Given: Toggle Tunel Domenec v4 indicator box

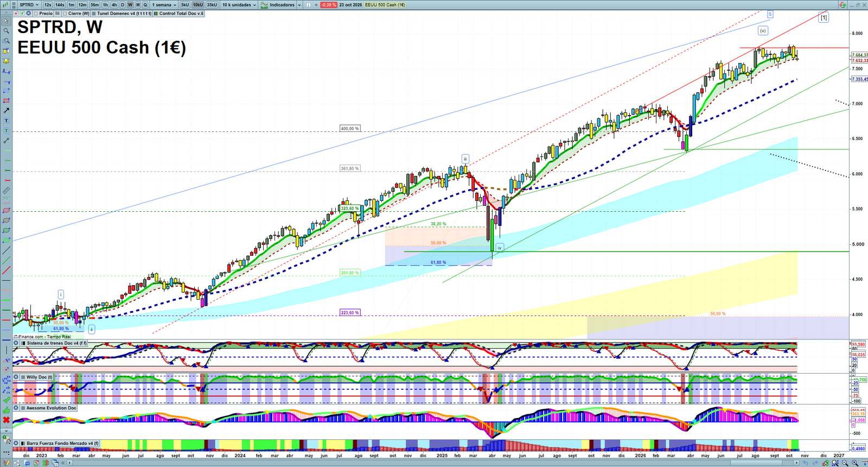Looking at the screenshot, I should [x=94, y=14].
